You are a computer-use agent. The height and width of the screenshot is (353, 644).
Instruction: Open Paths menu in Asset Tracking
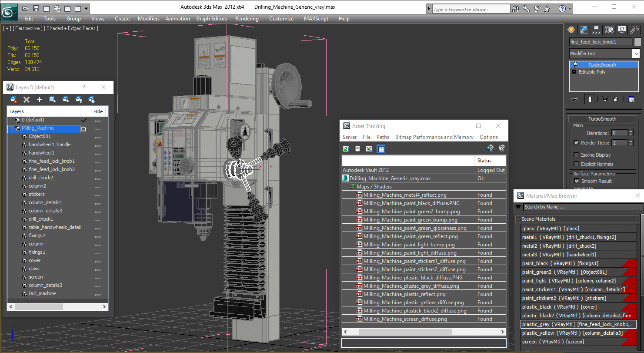point(383,137)
